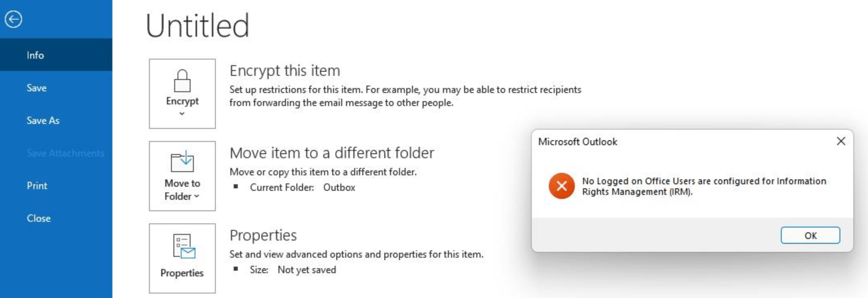The height and width of the screenshot is (298, 868).
Task: Click the Encrypt this item heading
Action: click(x=285, y=71)
